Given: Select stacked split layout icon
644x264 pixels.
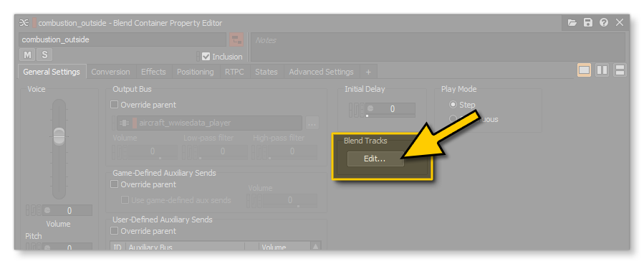Looking at the screenshot, I should pos(620,70).
